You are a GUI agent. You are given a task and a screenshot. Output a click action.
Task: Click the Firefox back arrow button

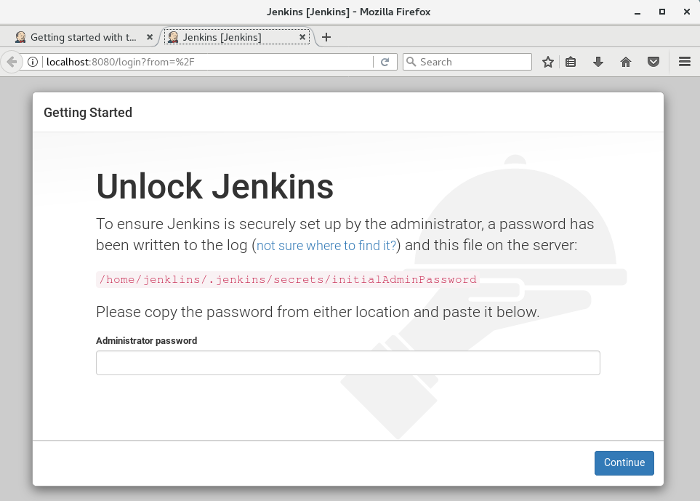[11, 62]
